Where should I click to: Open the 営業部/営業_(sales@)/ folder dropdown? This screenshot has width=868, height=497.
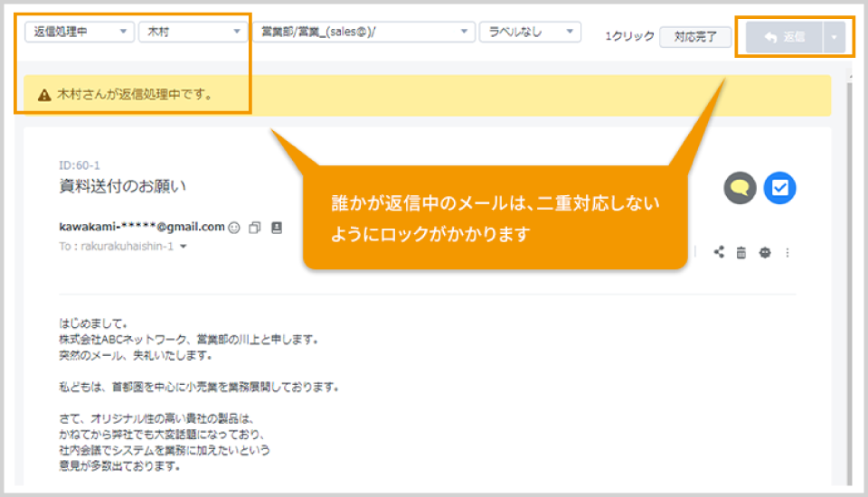click(x=363, y=33)
